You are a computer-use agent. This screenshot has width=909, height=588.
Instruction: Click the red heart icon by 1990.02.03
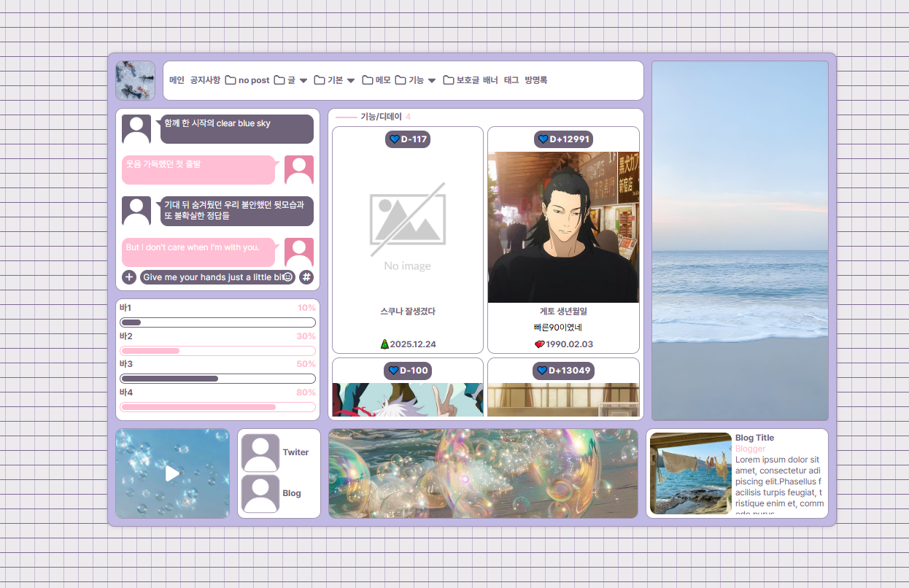539,344
